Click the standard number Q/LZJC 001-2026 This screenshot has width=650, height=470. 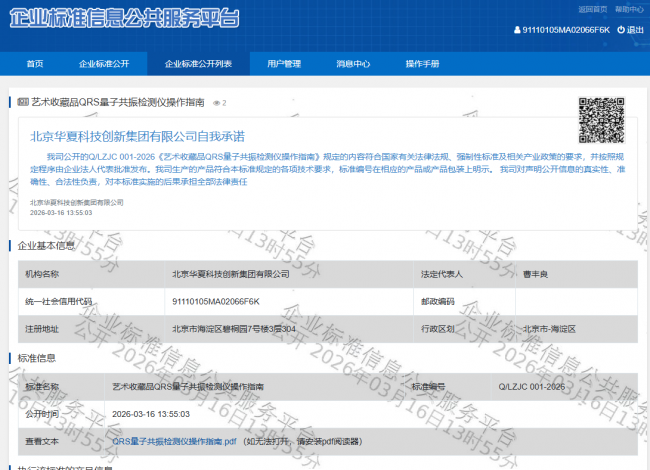point(531,386)
